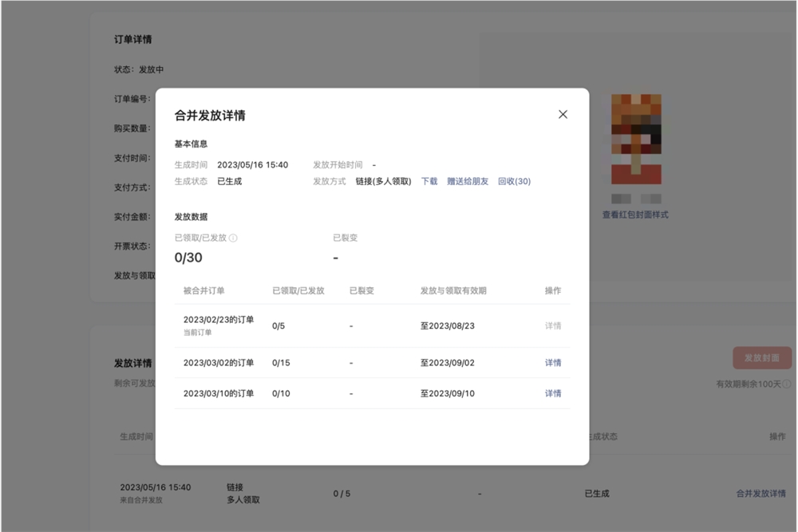Viewport: 798px width, 532px height.
Task: Click the 0/30 total value
Action: pyautogui.click(x=188, y=258)
